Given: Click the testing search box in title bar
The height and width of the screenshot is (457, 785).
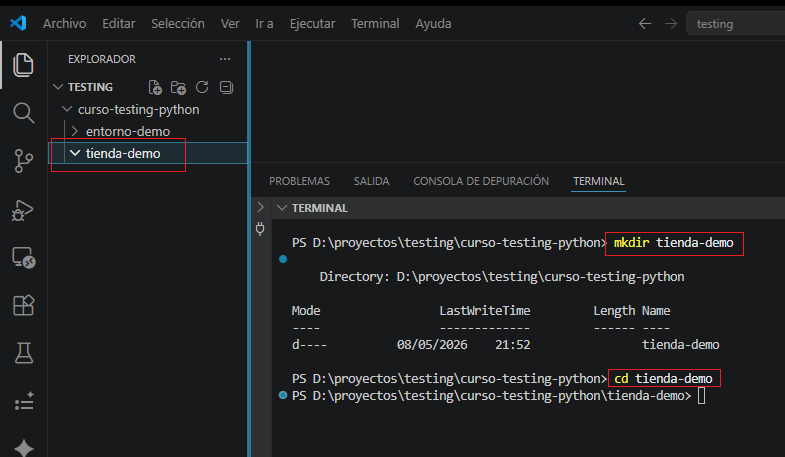Looking at the screenshot, I should tap(735, 24).
